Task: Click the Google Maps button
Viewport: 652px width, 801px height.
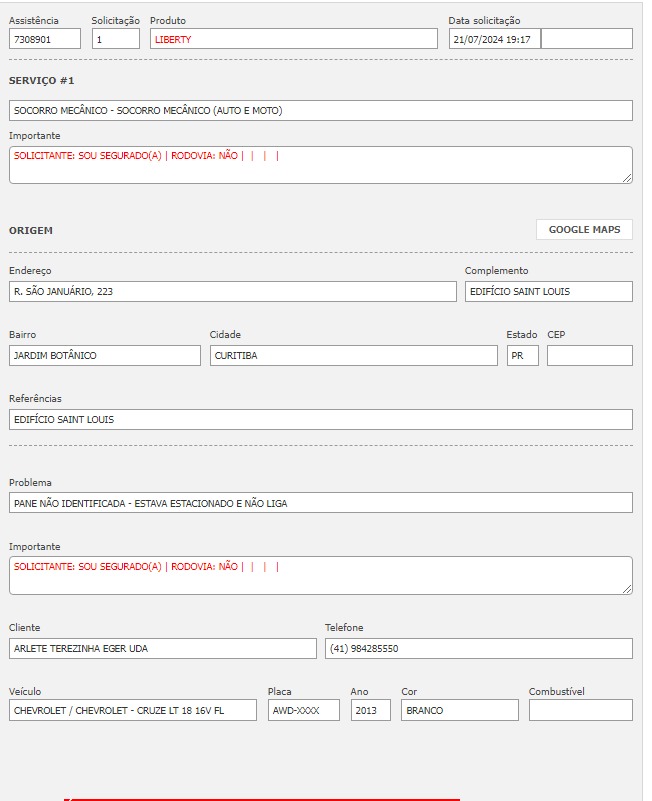Action: click(x=584, y=230)
